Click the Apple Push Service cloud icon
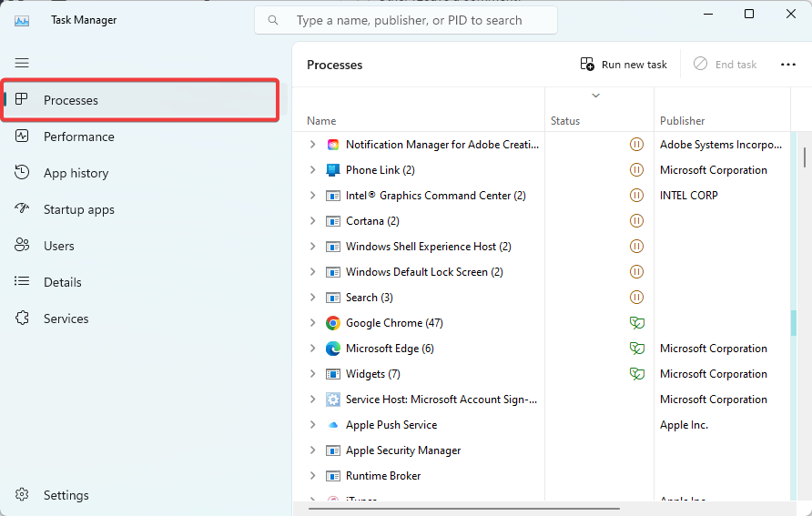Image resolution: width=812 pixels, height=516 pixels. click(333, 425)
